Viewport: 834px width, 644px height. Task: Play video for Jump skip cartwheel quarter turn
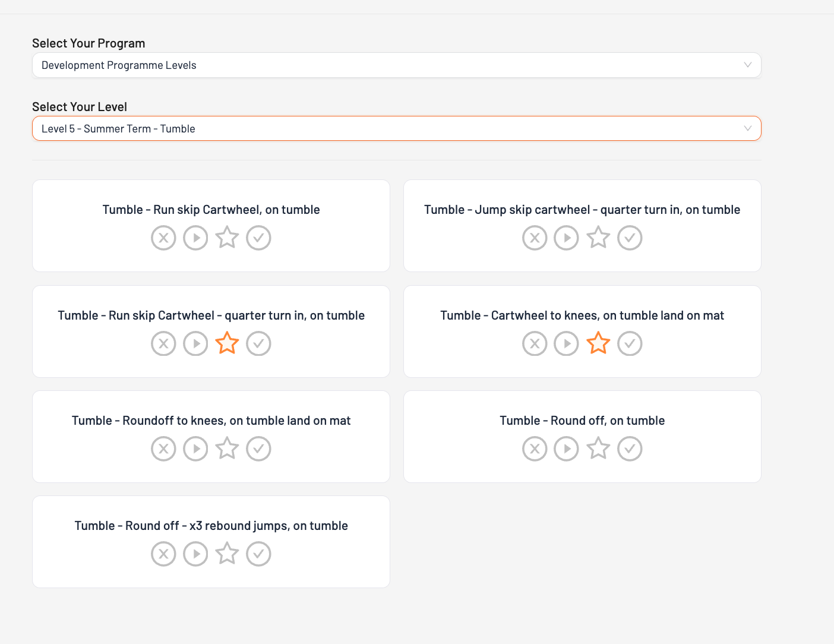pos(566,238)
